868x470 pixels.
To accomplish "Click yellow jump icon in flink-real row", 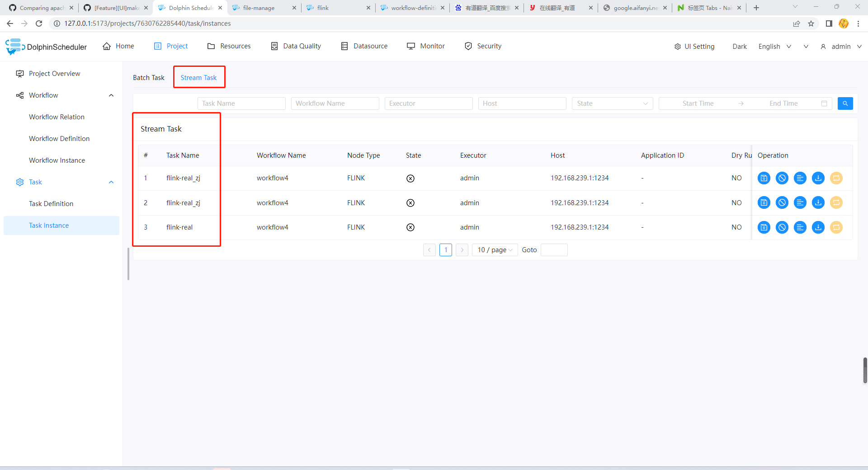I will pyautogui.click(x=836, y=227).
